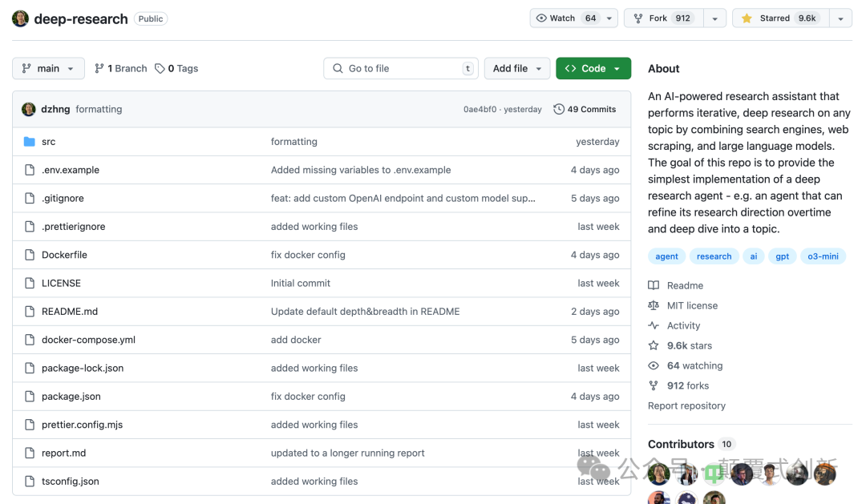View the 0 Tags link
This screenshot has width=866, height=504.
176,68
